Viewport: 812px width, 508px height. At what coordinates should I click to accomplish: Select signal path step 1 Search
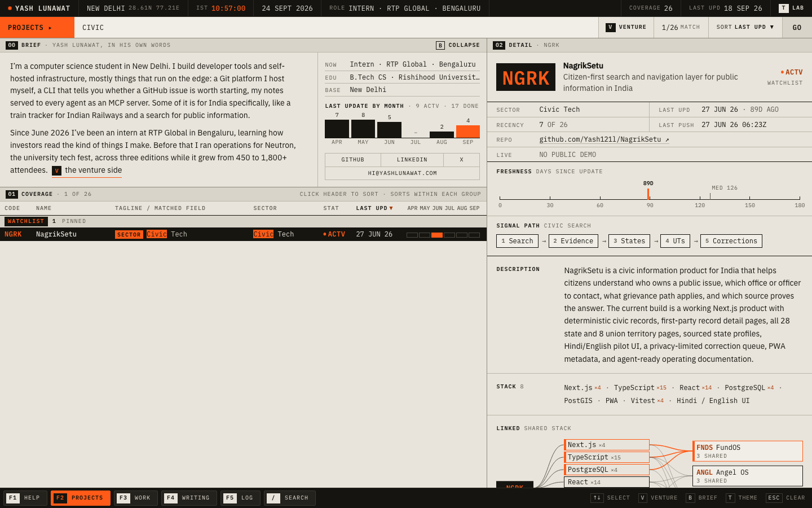point(517,241)
